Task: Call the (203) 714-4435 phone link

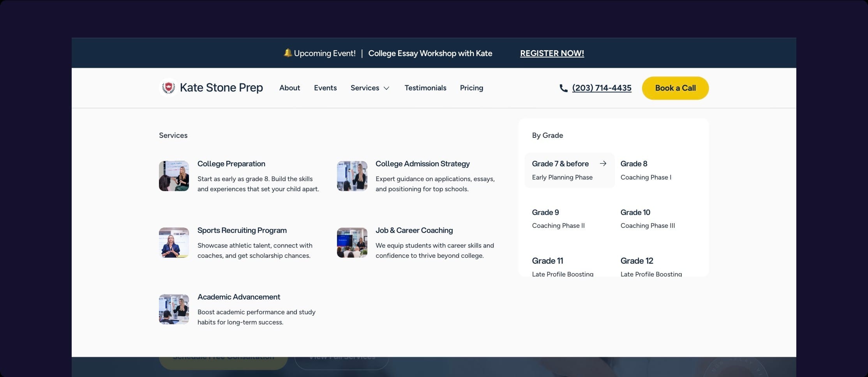Action: (602, 88)
